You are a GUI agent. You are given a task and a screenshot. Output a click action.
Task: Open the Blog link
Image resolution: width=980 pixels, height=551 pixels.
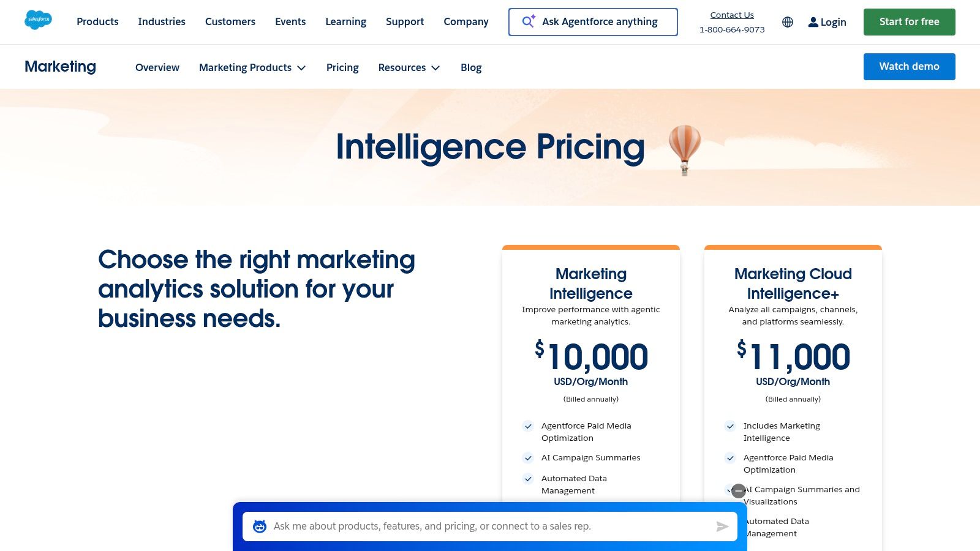(471, 67)
